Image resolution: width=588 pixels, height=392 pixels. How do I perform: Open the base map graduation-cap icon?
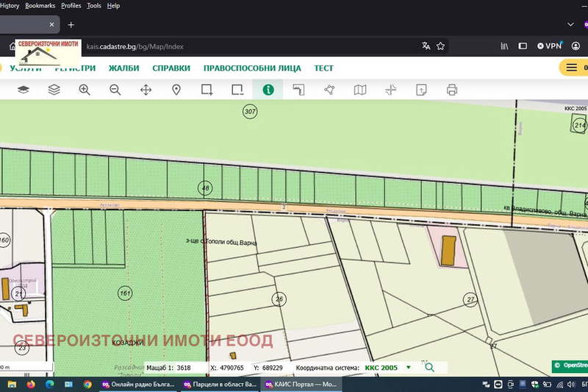click(24, 90)
